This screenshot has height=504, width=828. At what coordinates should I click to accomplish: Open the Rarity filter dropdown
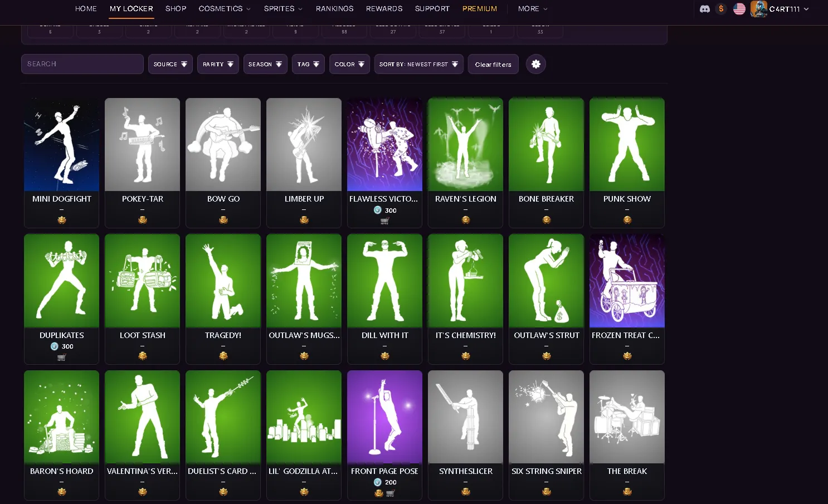click(218, 64)
